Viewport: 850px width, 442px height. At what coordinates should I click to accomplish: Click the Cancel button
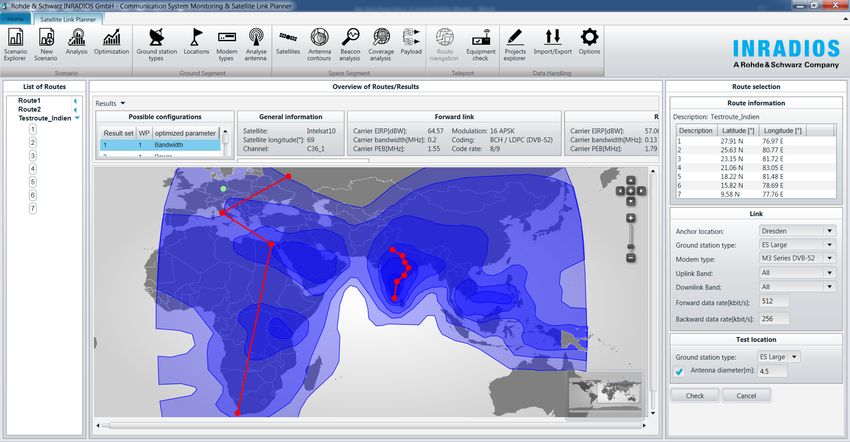tap(746, 395)
